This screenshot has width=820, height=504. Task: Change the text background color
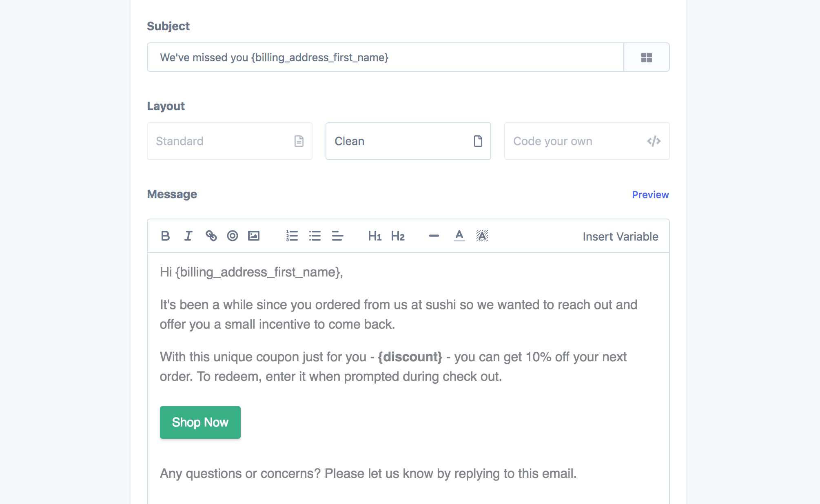(482, 236)
